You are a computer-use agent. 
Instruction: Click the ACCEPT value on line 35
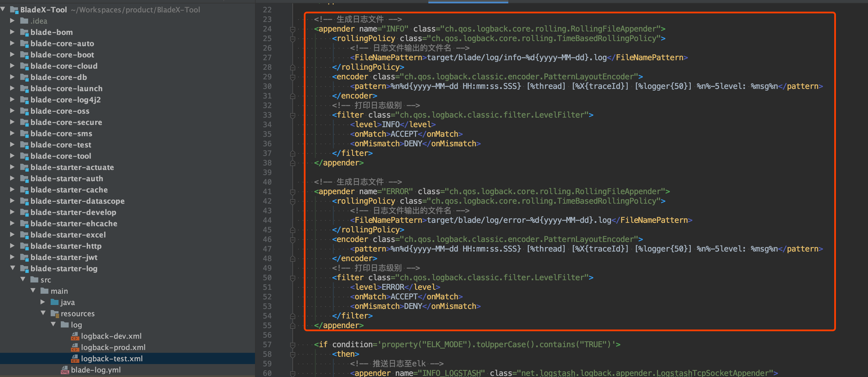tap(404, 134)
